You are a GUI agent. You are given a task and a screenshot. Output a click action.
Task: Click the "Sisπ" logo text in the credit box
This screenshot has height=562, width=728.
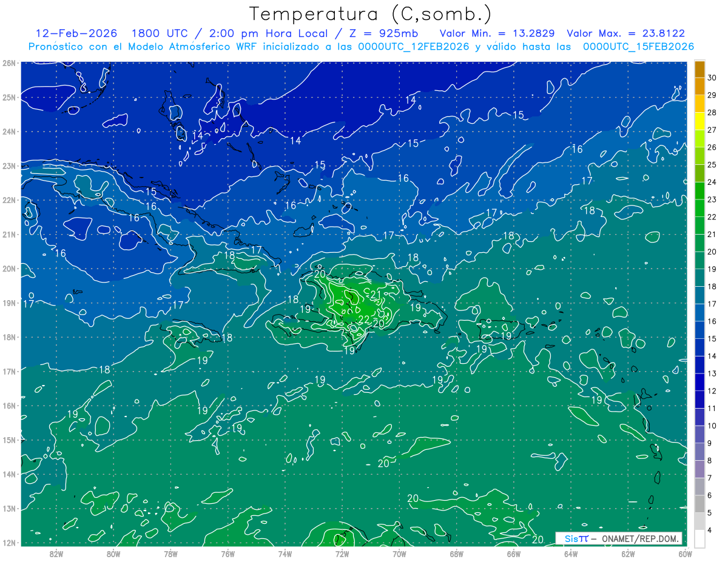click(576, 538)
